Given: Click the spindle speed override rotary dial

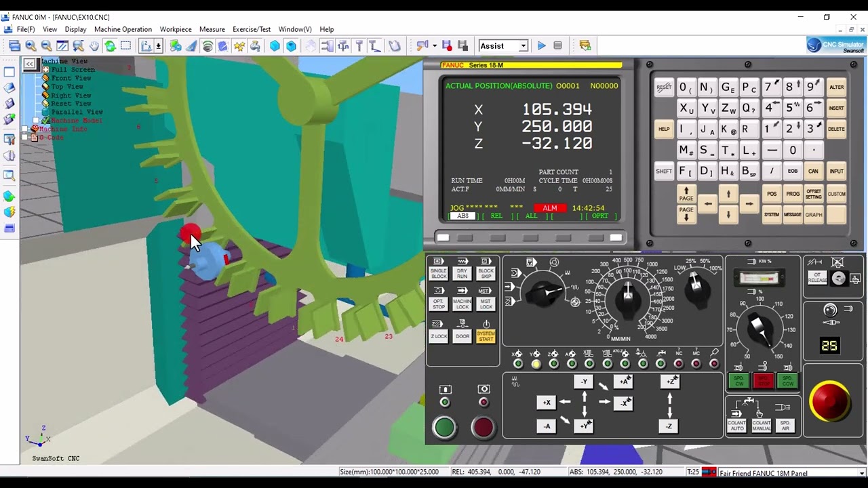Looking at the screenshot, I should click(760, 328).
